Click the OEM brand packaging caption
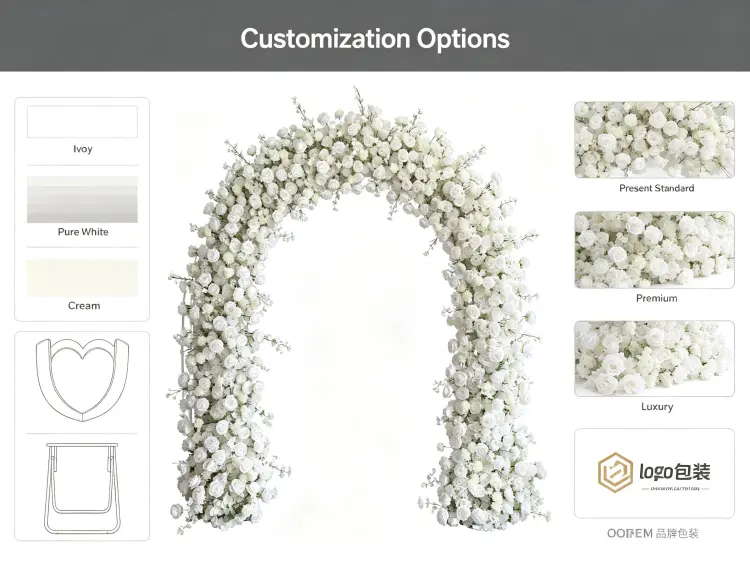The width and height of the screenshot is (750, 562). [653, 533]
